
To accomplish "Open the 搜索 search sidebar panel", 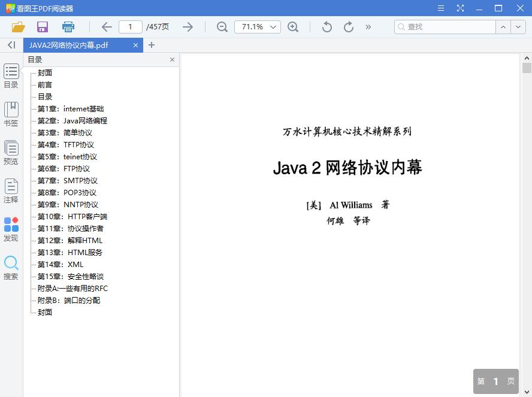I will tap(11, 268).
